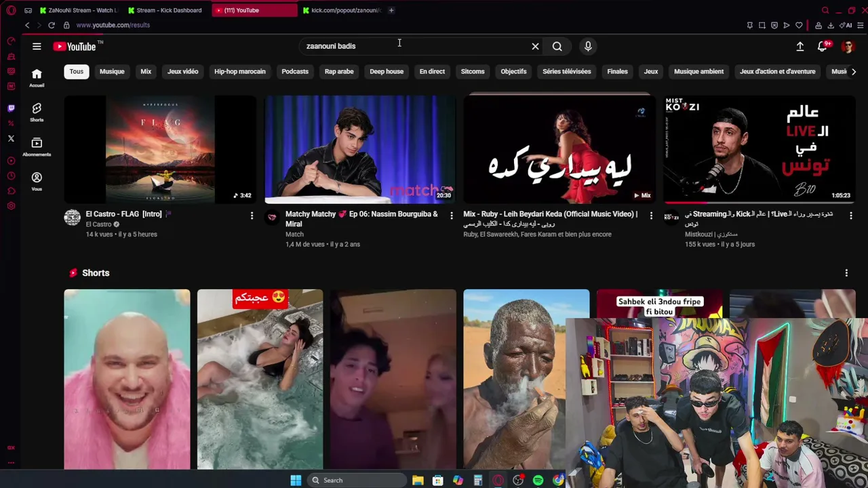Select the Tous filter chip
868x488 pixels.
tap(76, 71)
